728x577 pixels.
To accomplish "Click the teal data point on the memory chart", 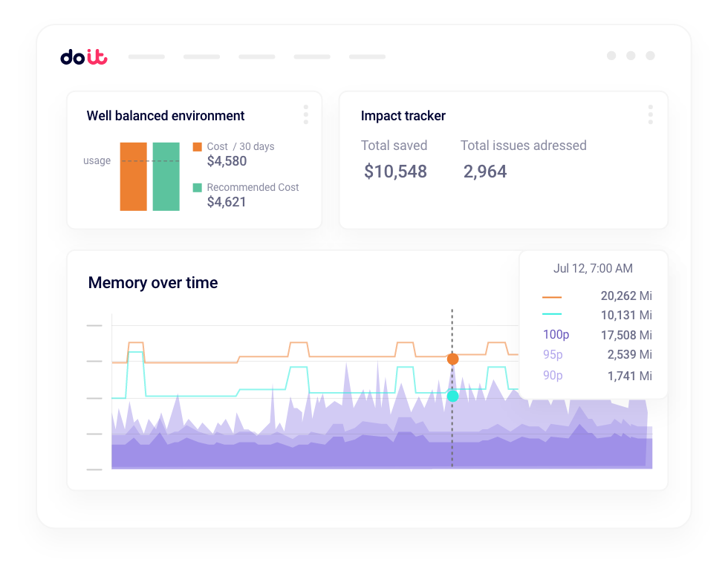I will [452, 396].
